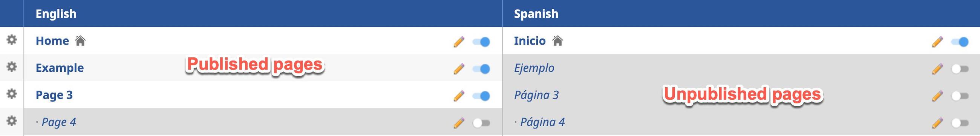Click pencil icon for English Example page
Viewport: 980px width, 136px height.
459,69
